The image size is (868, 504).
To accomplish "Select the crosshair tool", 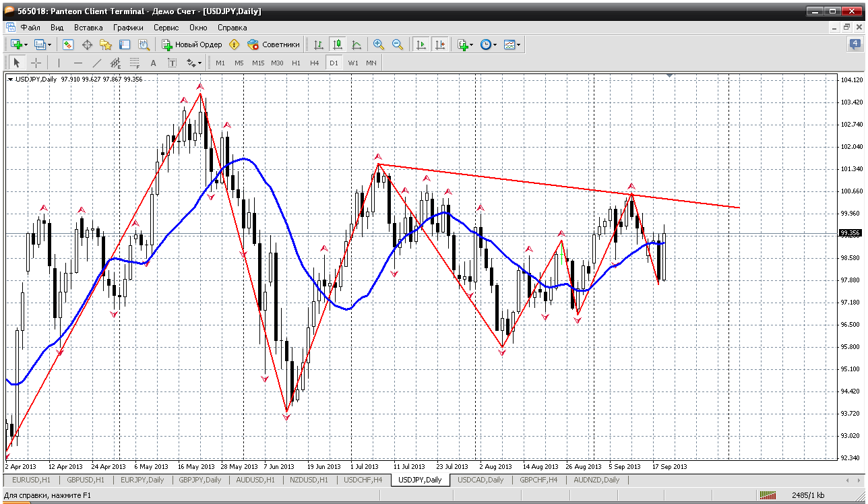I will coord(36,63).
